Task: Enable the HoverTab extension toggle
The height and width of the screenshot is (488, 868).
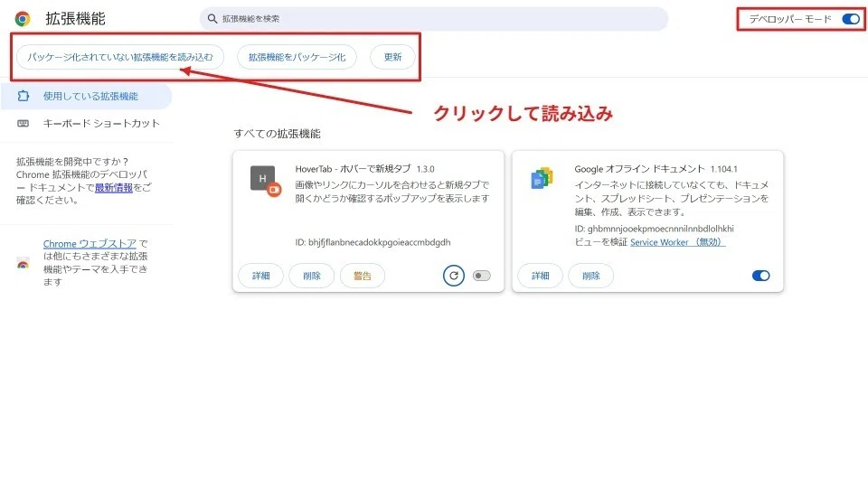Action: pyautogui.click(x=482, y=276)
